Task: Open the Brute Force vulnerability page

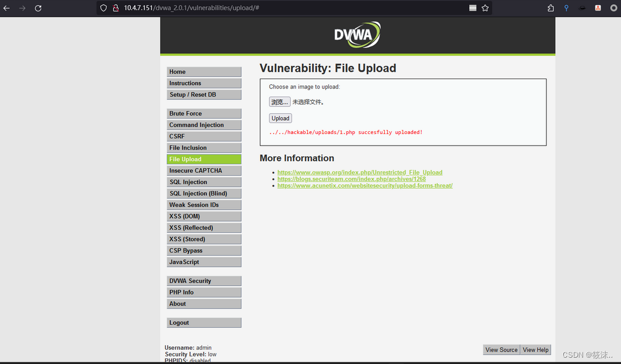Action: (204, 113)
